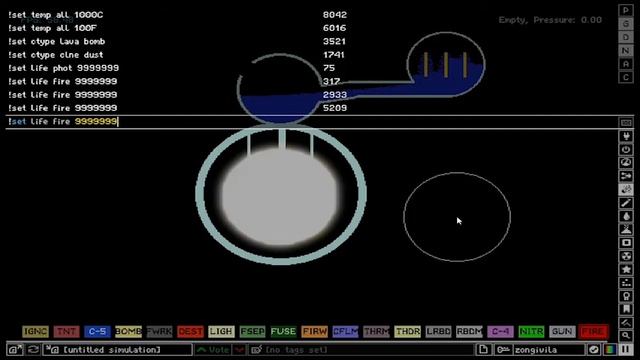Select the FIRW element
Screen dimensions: 640x360
tap(314, 331)
